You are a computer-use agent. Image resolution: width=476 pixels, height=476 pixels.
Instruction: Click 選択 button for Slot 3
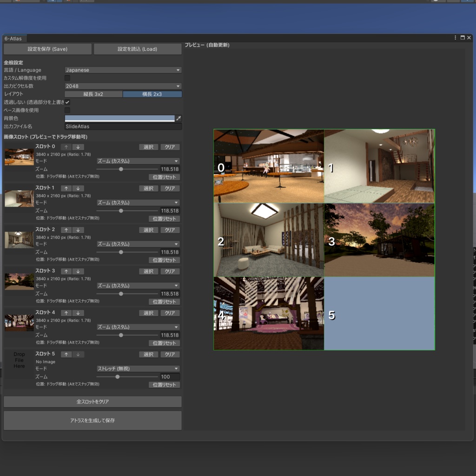point(148,271)
